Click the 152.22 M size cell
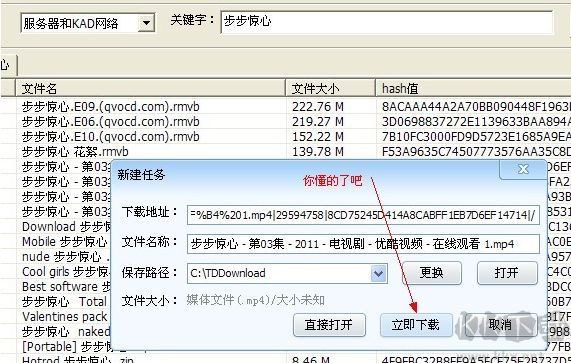 tap(318, 137)
